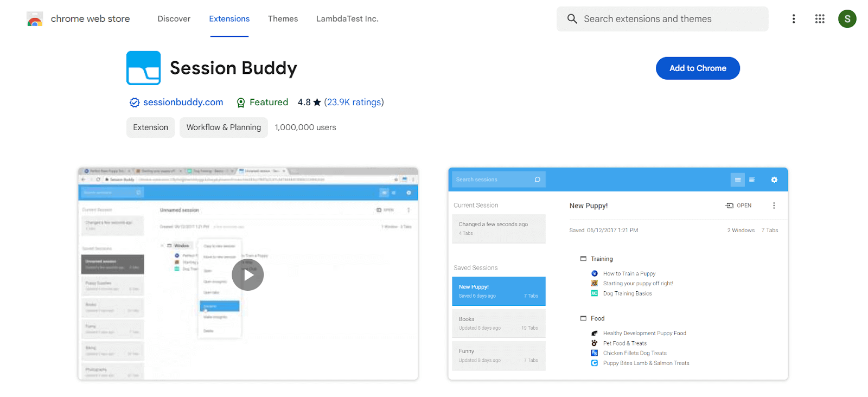This screenshot has width=868, height=397.
Task: Open the second screenshot showing New Puppy! session
Action: click(x=618, y=274)
